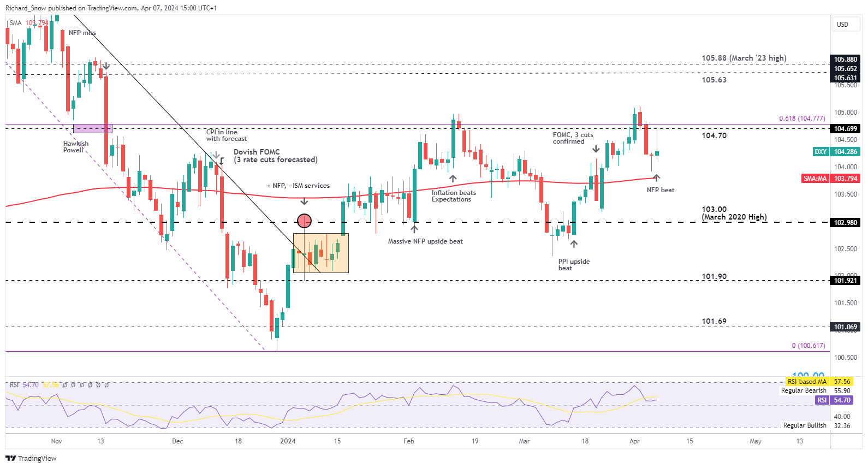Click the RSI 54.70 scale tag

pyautogui.click(x=834, y=400)
